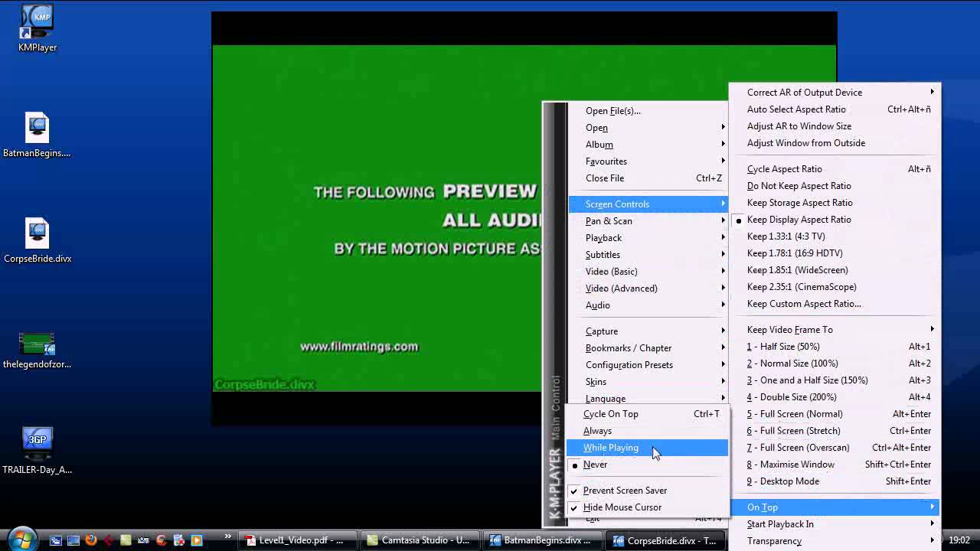The height and width of the screenshot is (551, 980).
Task: Choose Adjust Window from Outside
Action: click(x=835, y=143)
